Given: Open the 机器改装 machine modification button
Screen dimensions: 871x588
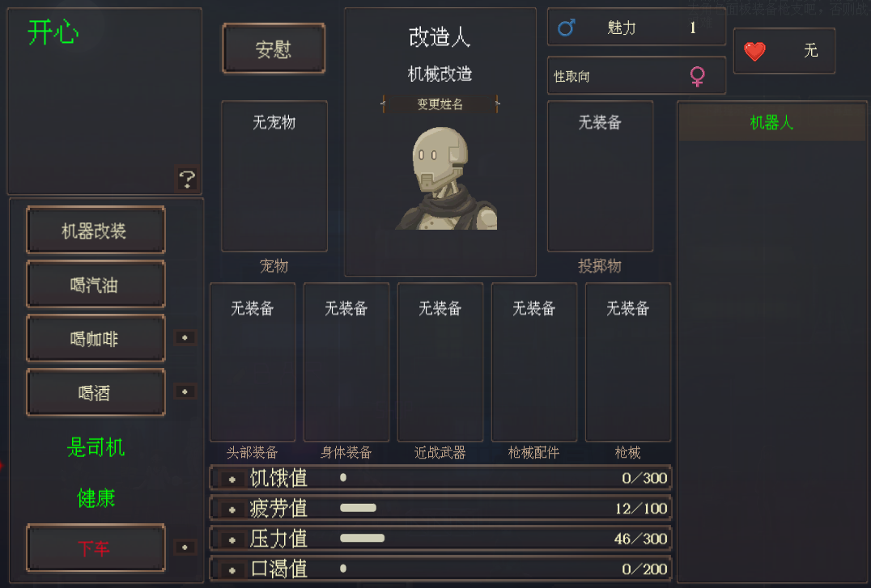Looking at the screenshot, I should click(96, 231).
